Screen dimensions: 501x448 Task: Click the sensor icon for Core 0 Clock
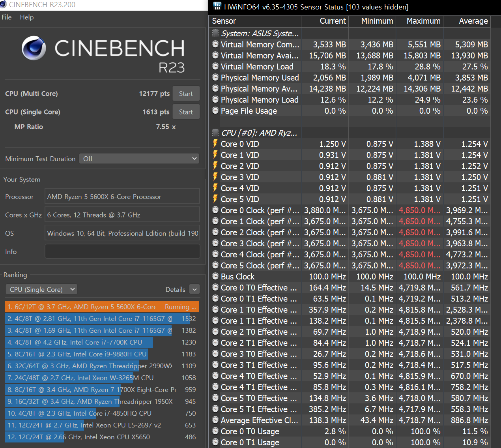click(x=215, y=210)
